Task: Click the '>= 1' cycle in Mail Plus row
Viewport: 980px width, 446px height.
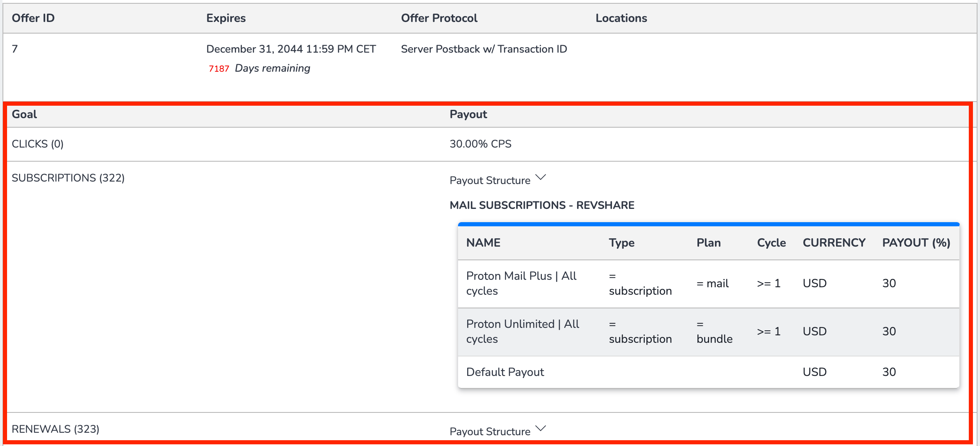Action: [x=769, y=284]
